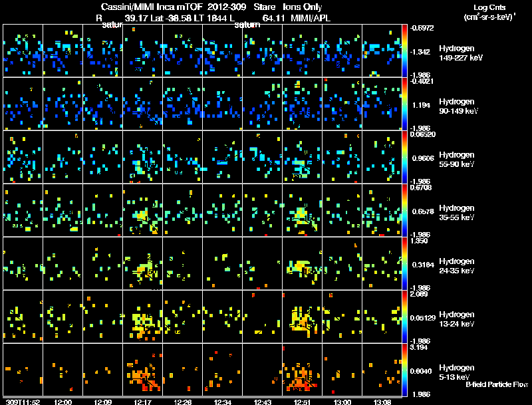Click the 12:51 panel in Hydrogen 24-35 keV row
Viewport: 532px width, 405px height.
tap(302, 263)
